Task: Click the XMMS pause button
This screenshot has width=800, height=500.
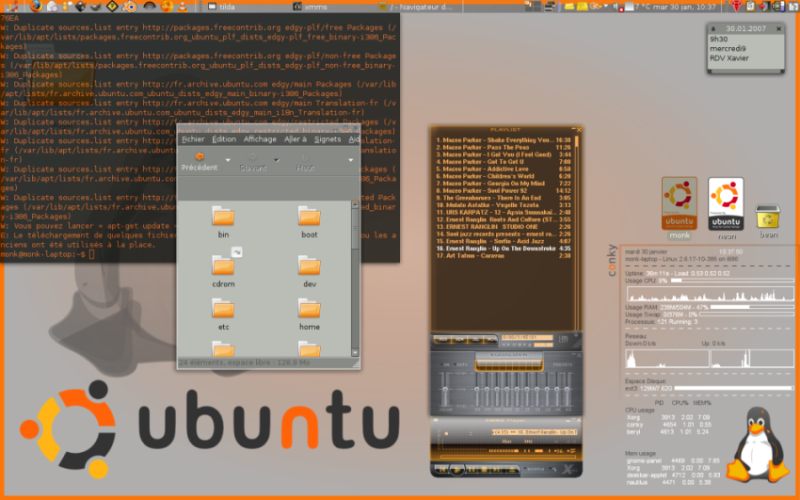Action: pos(471,469)
